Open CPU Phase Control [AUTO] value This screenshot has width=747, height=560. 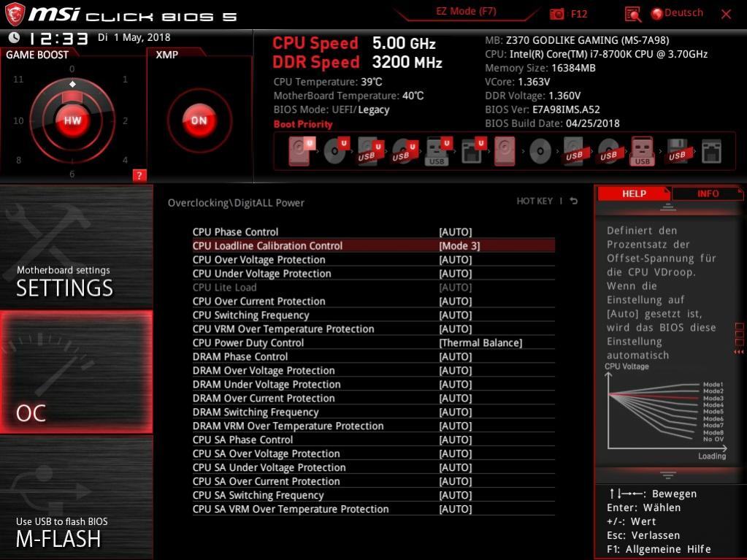click(x=456, y=232)
